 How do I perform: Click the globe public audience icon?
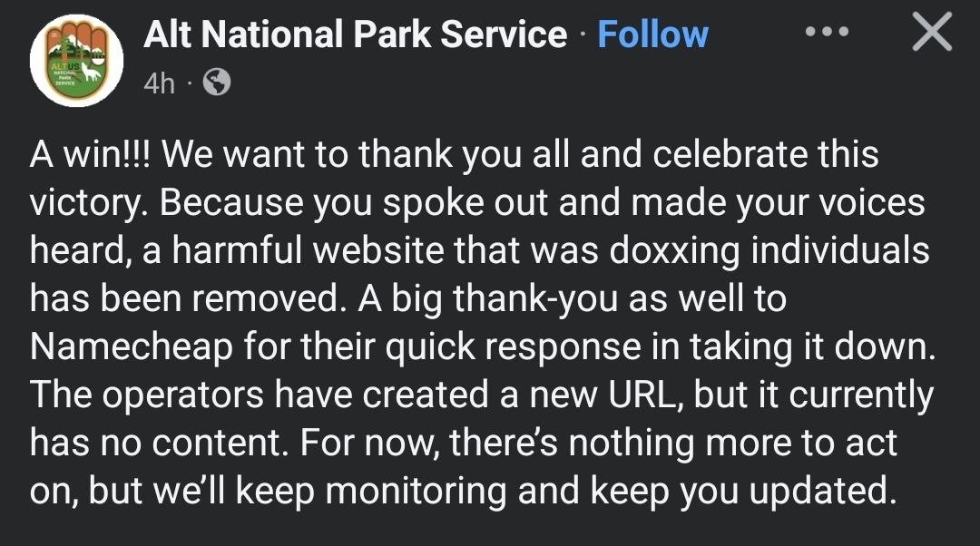tap(217, 82)
